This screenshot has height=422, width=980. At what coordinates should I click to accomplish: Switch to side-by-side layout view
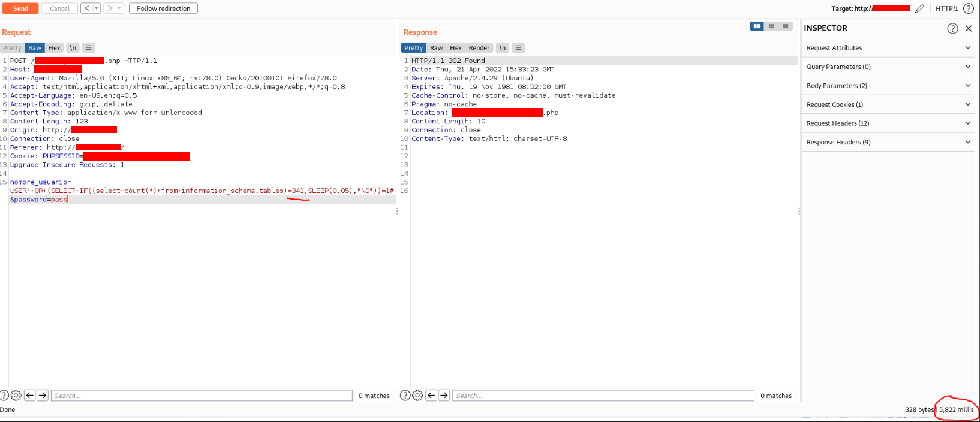coord(757,26)
